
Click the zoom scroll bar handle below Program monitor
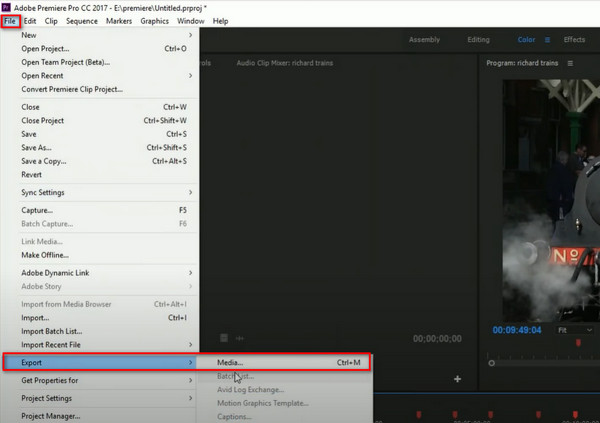(492, 363)
